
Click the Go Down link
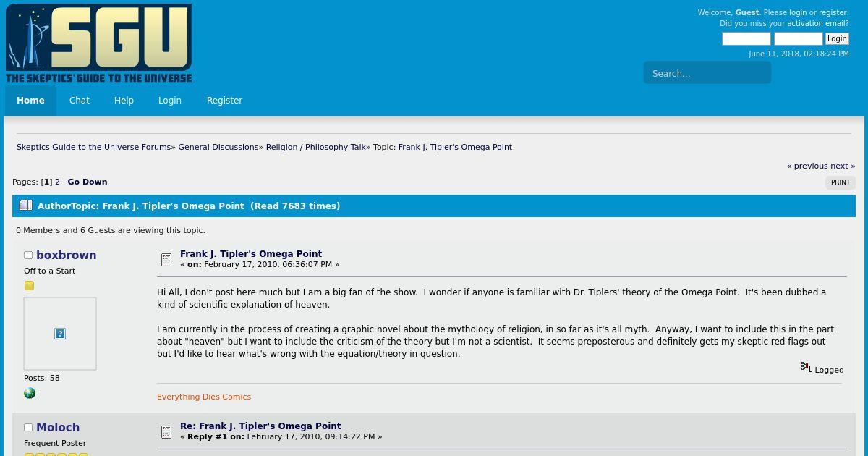coord(88,182)
